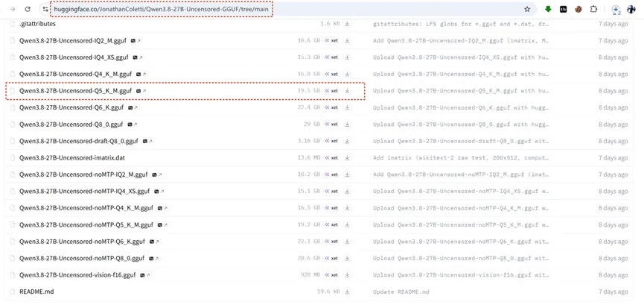
Task: Open the noMTP-Q4_K_M.gguf file page
Action: click(x=86, y=208)
